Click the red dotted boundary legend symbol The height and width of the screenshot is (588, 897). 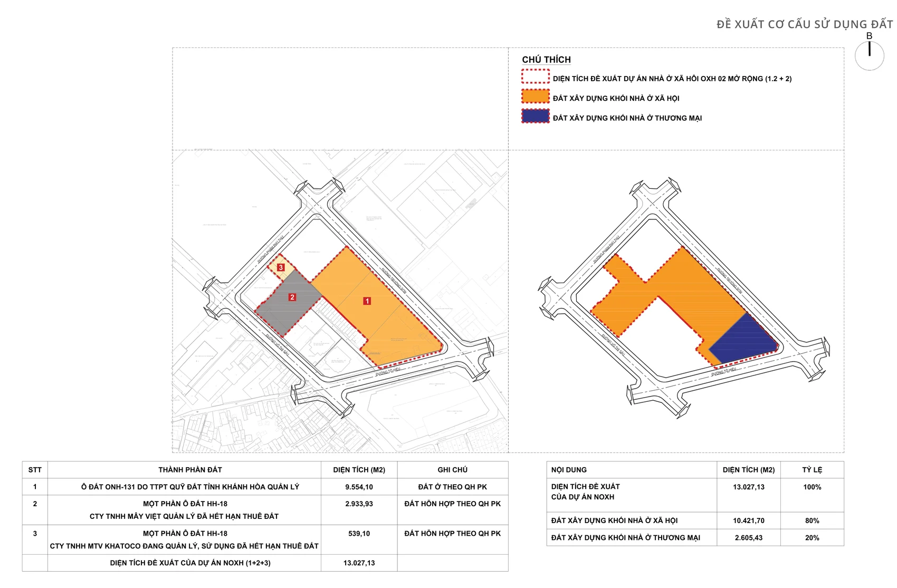tap(536, 76)
